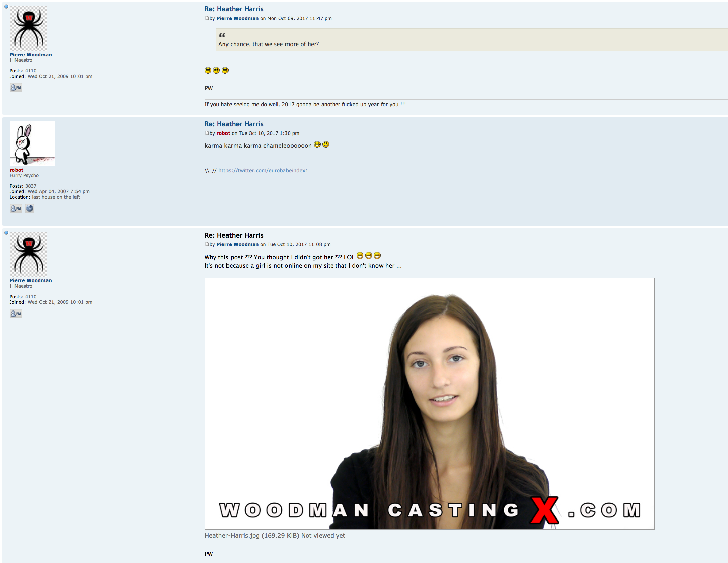Click Pierre Woodman author in third byline
The width and height of the screenshot is (728, 563).
[237, 244]
